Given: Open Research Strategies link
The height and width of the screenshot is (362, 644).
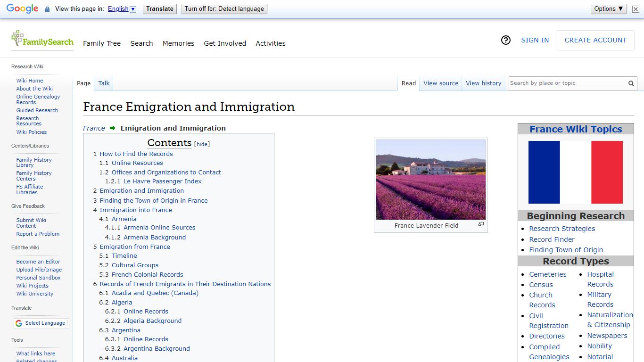Looking at the screenshot, I should (562, 229).
